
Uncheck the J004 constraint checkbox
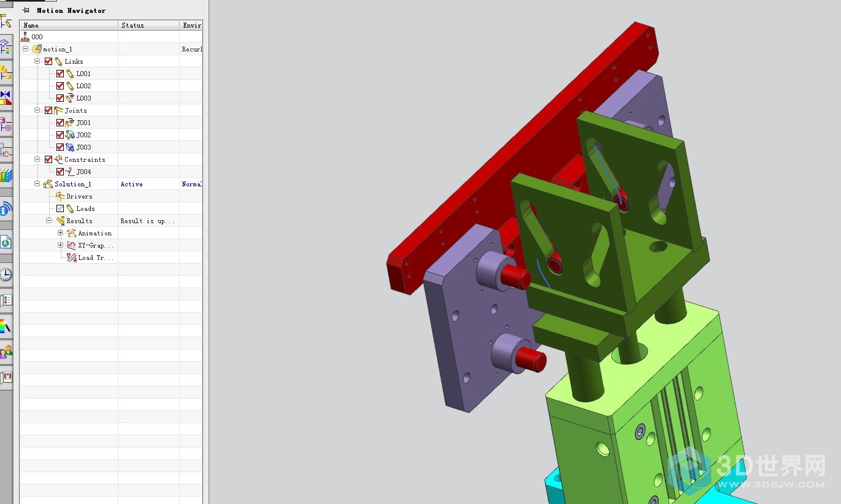pos(60,172)
